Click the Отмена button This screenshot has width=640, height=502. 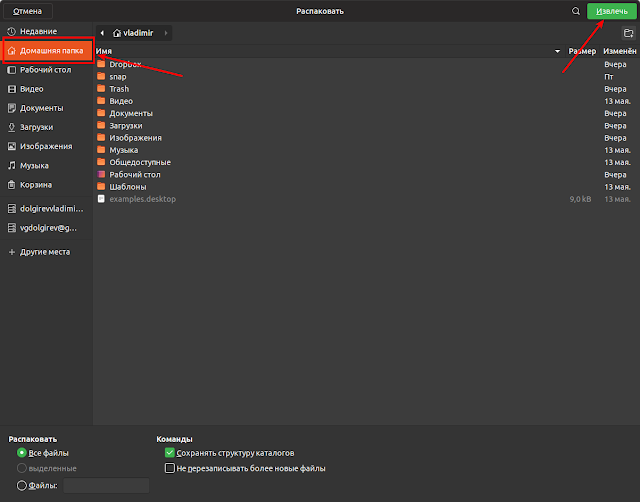click(27, 11)
